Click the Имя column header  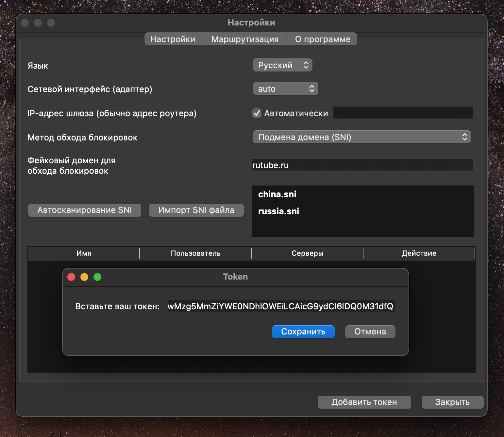pos(84,253)
